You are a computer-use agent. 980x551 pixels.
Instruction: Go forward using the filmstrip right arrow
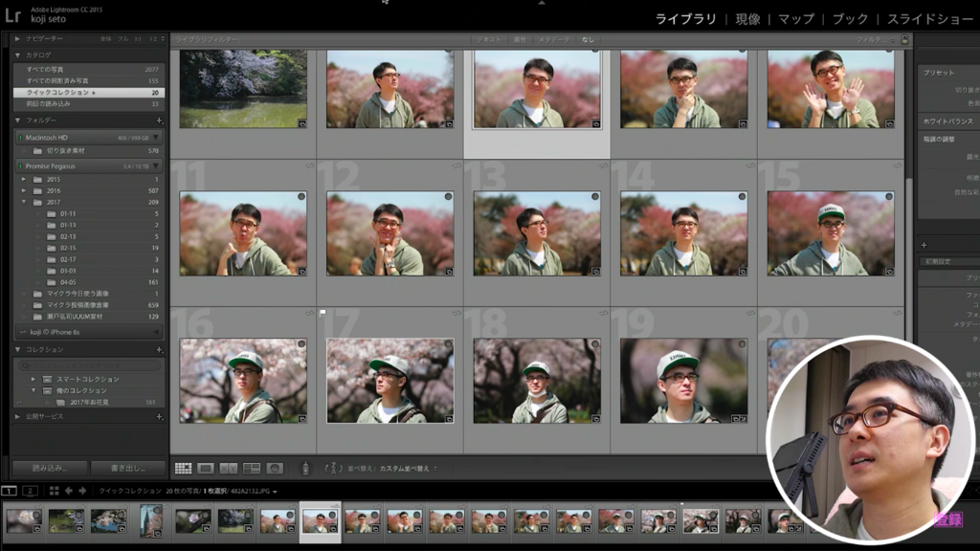82,491
